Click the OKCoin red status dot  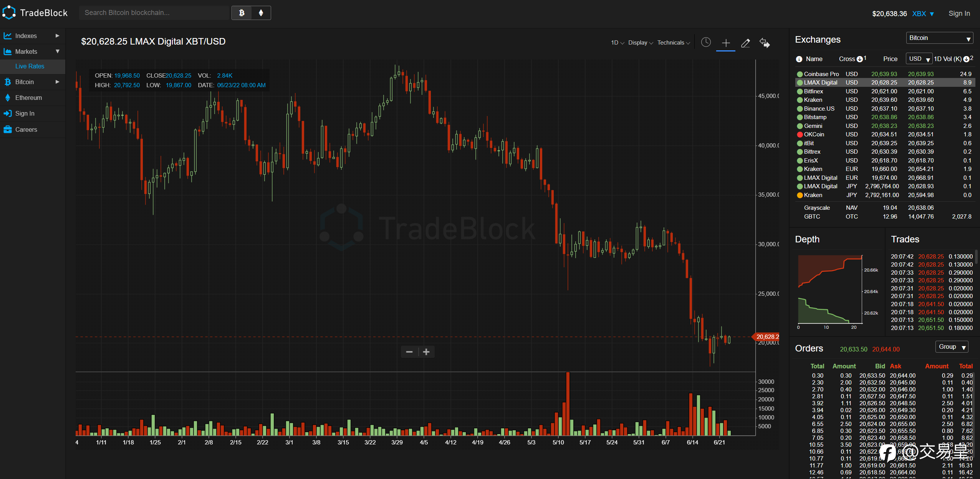click(x=800, y=134)
